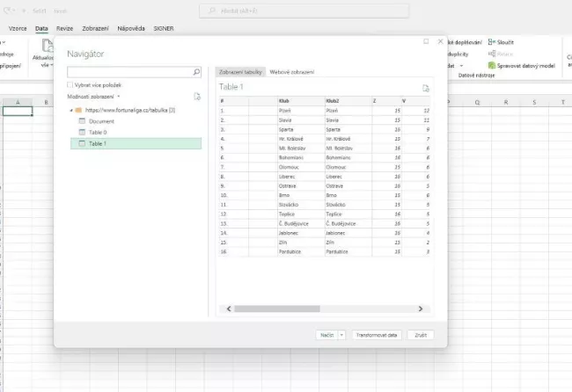Enable the Vybrat více položek checkbox
The width and height of the screenshot is (572, 392).
point(71,84)
